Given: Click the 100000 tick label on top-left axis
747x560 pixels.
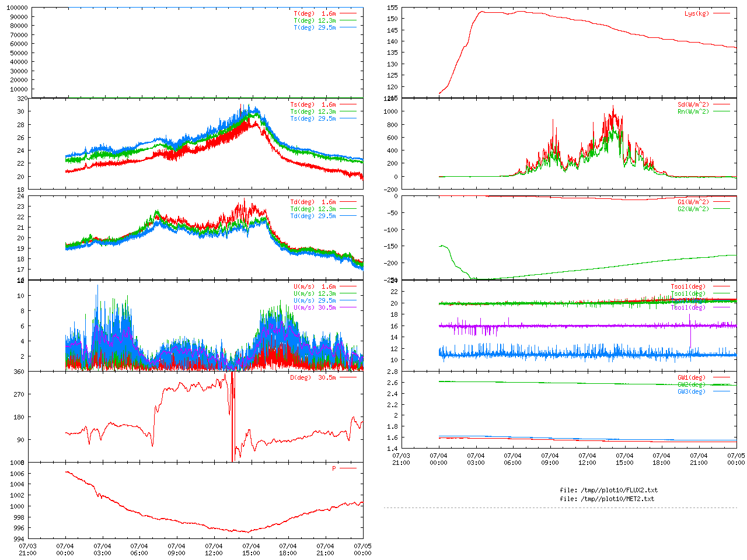Looking at the screenshot, I should pos(16,8).
